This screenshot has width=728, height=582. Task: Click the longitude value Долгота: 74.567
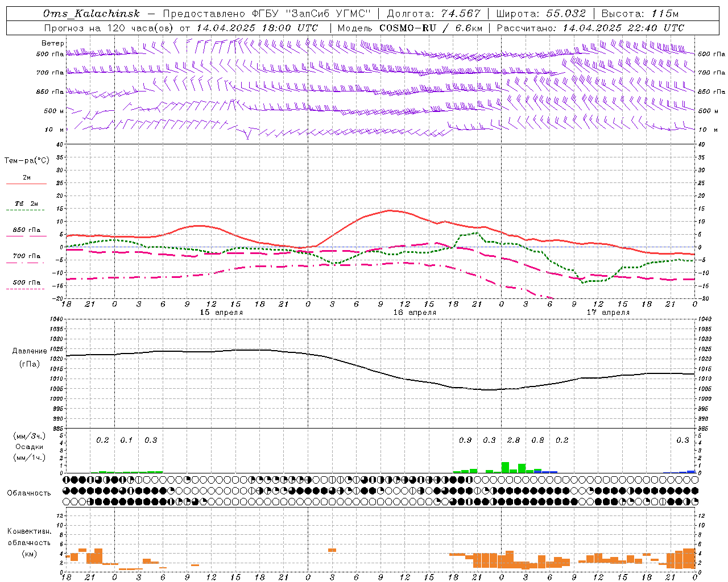pyautogui.click(x=433, y=14)
